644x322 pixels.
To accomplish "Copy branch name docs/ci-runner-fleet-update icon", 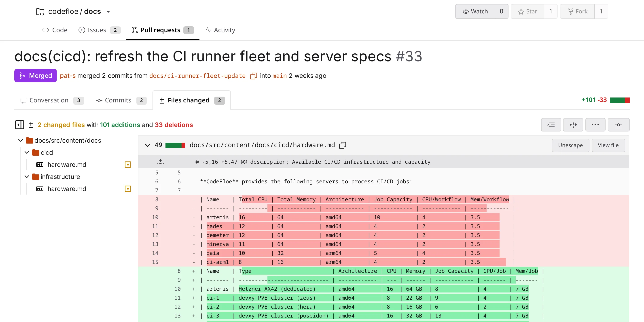I will point(253,76).
